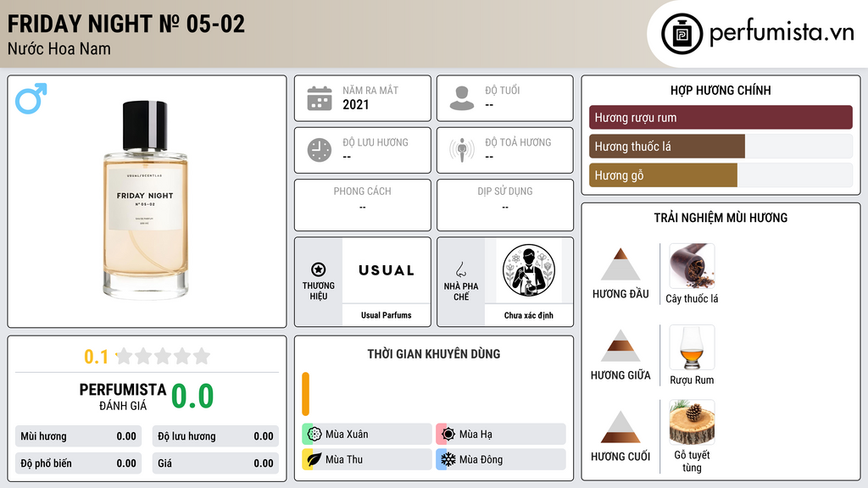This screenshot has width=868, height=488.
Task: Click the Hương đầu pyramid icon
Action: [620, 264]
